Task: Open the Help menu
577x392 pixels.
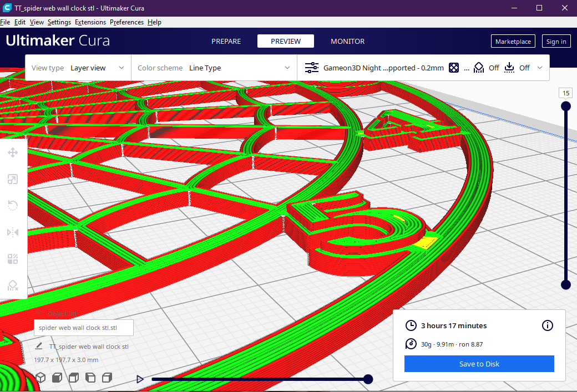Action: coord(155,22)
